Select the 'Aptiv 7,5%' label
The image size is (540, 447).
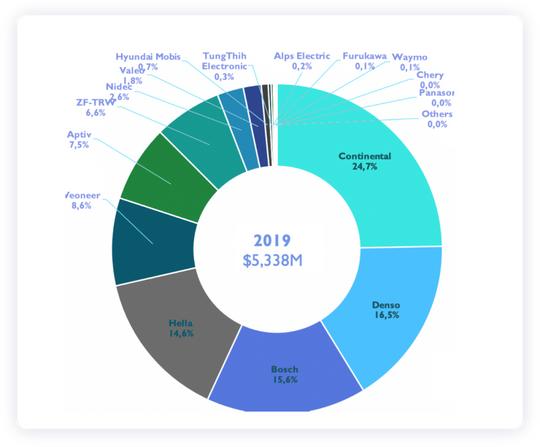click(79, 139)
